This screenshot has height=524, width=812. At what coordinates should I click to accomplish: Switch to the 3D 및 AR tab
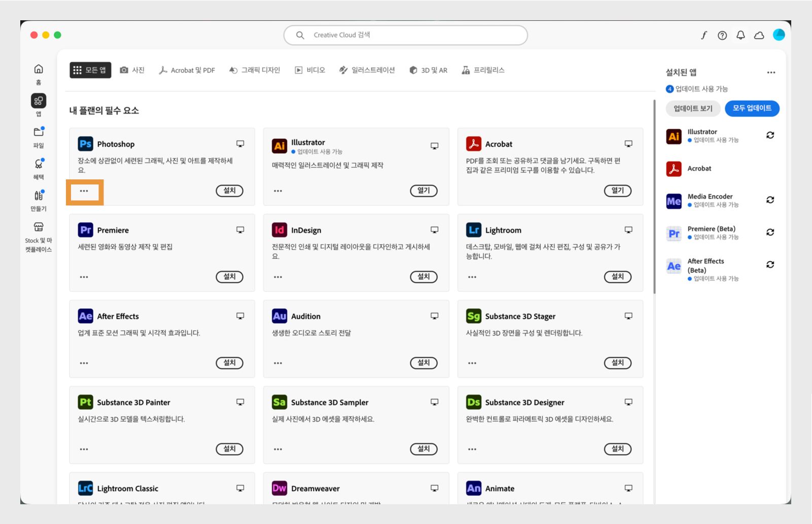tap(429, 70)
